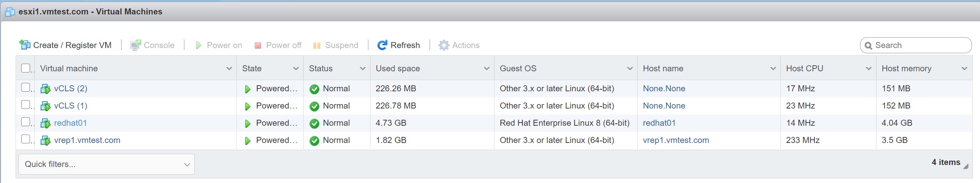Click the Refresh icon in toolbar
Screen dimensions: 980x183
point(382,45)
